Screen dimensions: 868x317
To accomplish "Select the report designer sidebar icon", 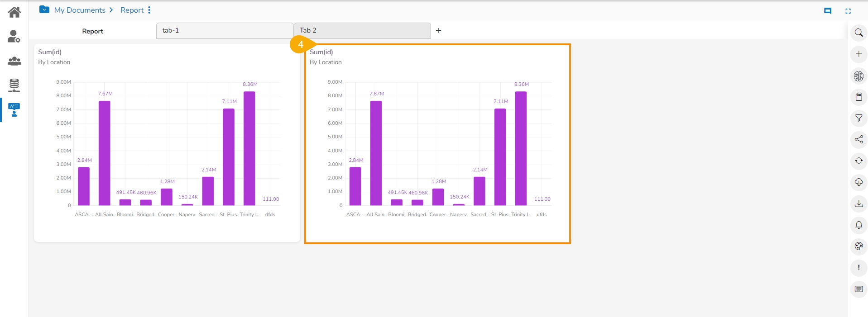I will point(14,110).
